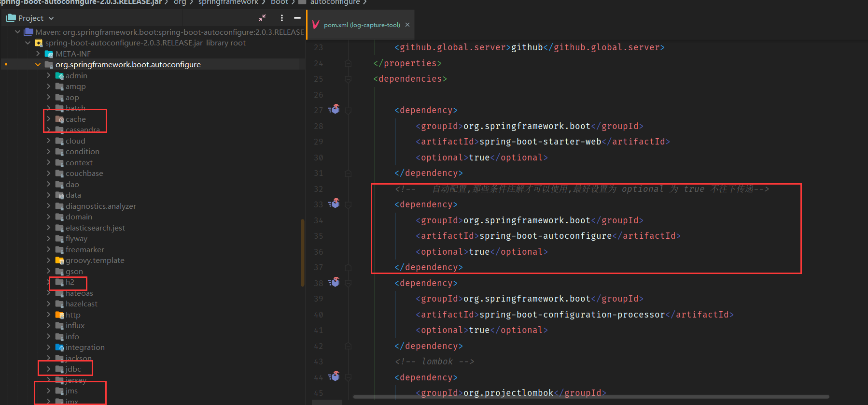Toggle code fold marker at line 25
Viewport: 868px width, 405px height.
tap(348, 79)
